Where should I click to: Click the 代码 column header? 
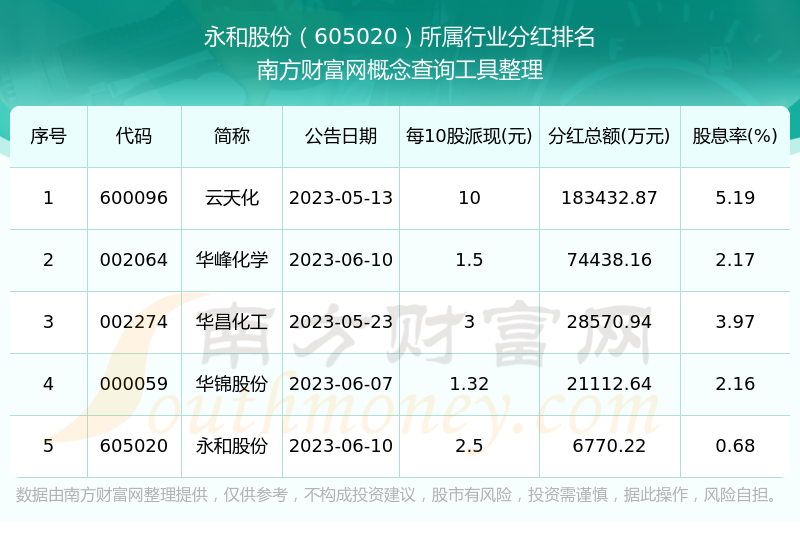pos(134,136)
